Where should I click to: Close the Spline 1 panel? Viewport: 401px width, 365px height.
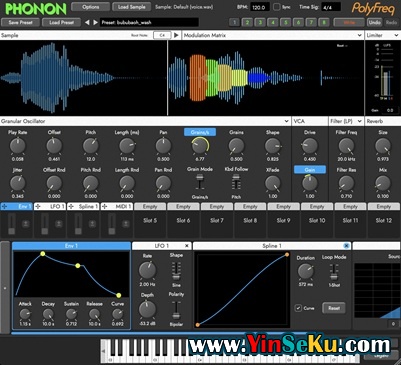pos(346,246)
